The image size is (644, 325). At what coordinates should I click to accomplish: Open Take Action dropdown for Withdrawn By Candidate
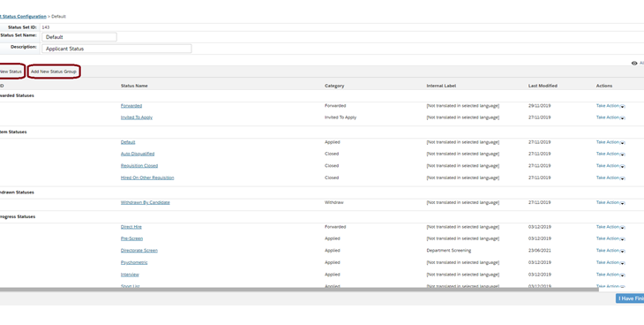click(610, 202)
